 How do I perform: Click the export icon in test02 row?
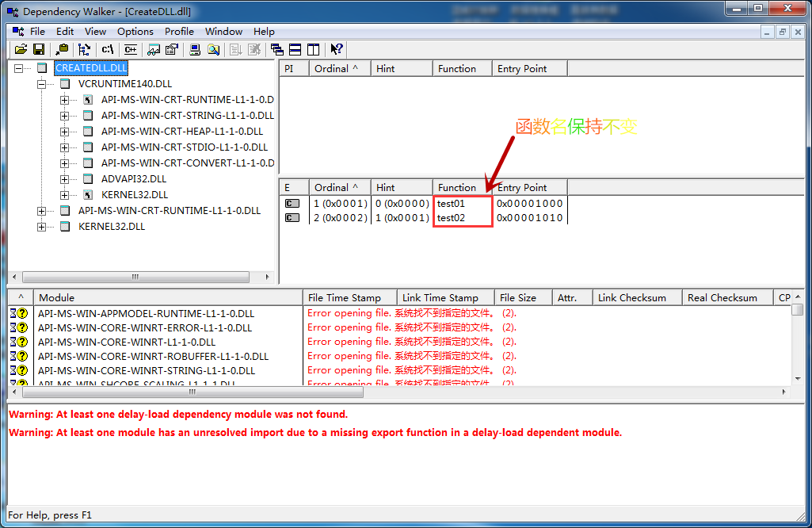292,218
